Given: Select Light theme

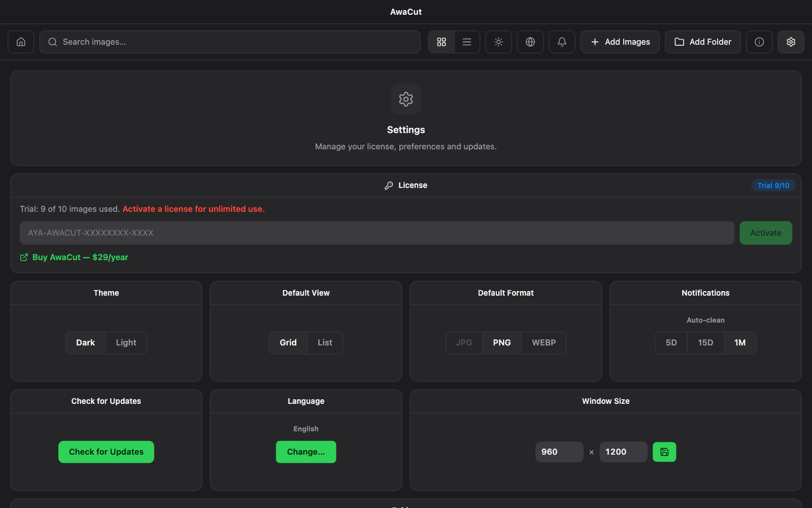Looking at the screenshot, I should [x=126, y=343].
